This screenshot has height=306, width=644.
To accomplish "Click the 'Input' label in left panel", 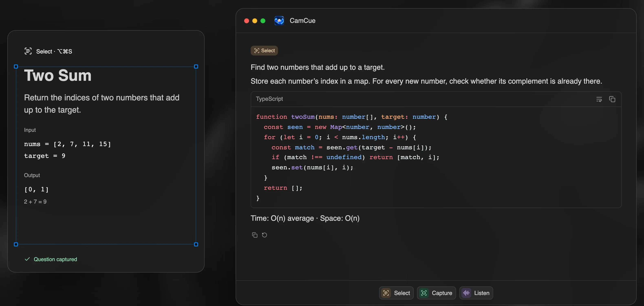I will (30, 130).
